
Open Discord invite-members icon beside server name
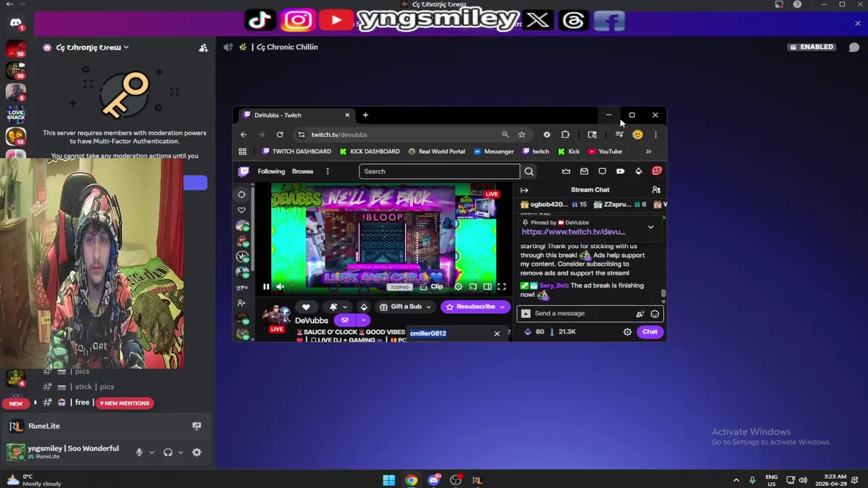203,47
